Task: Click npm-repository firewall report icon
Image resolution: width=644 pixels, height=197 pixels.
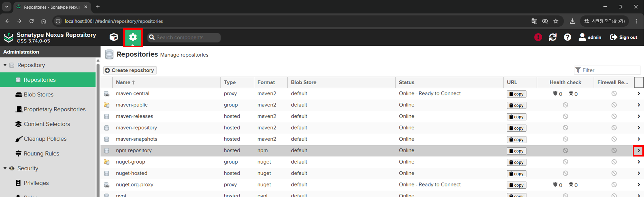Action: click(614, 150)
